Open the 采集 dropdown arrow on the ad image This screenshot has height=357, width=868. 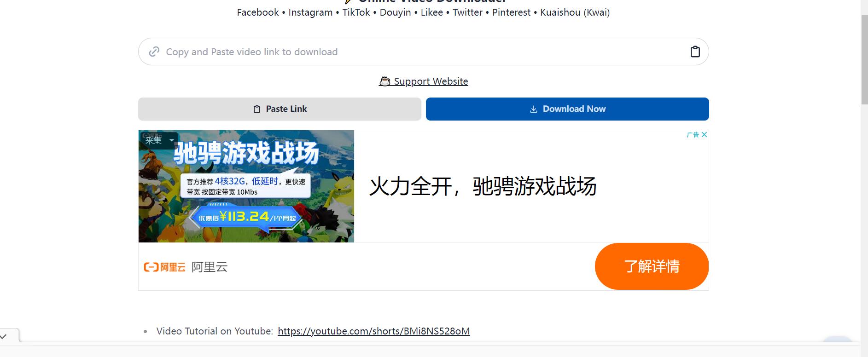coord(172,140)
